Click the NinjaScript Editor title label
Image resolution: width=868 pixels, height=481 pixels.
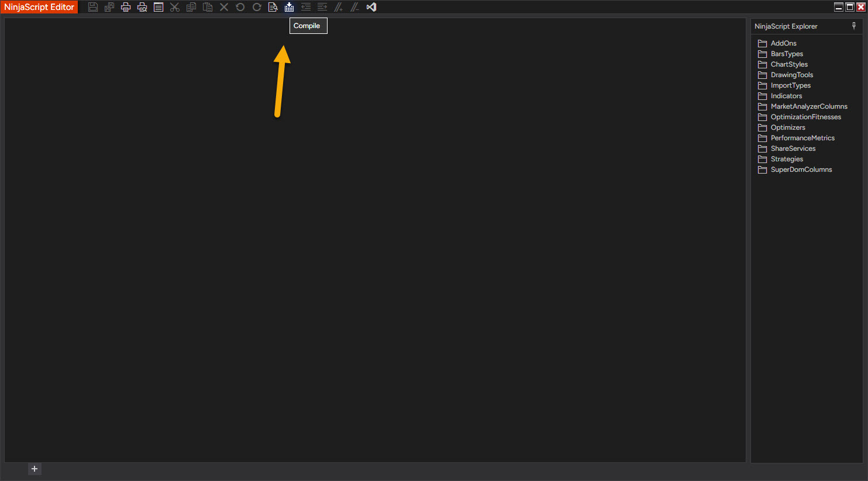pos(39,7)
